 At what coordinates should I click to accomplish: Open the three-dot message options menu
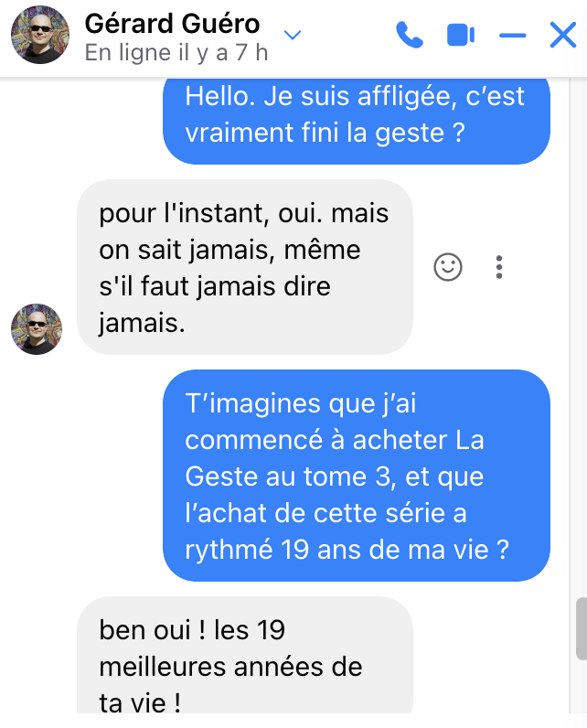[498, 266]
